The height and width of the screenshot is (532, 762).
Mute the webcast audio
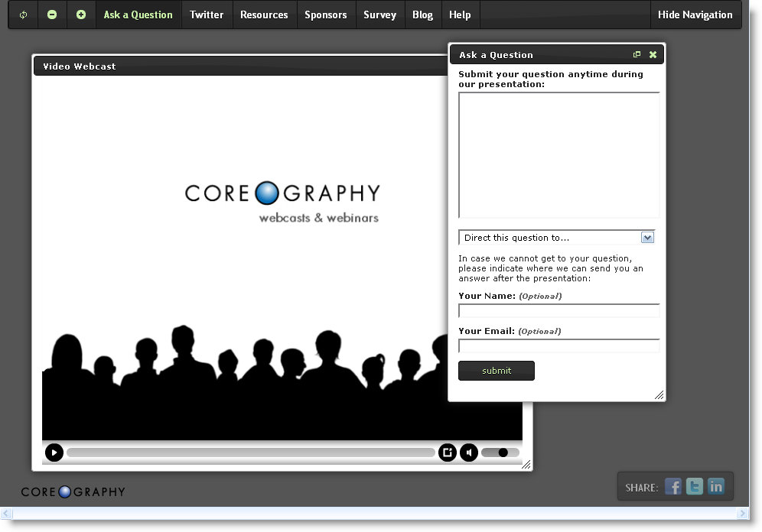pos(469,453)
